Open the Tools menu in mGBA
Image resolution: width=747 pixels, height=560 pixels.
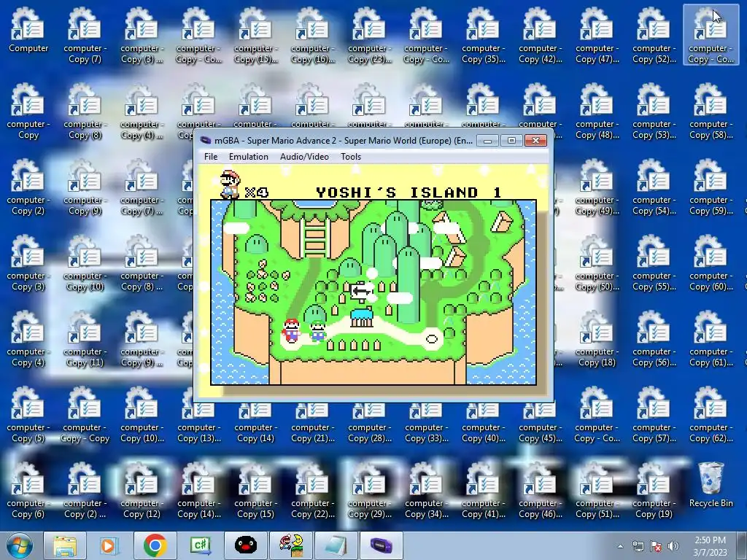click(351, 157)
